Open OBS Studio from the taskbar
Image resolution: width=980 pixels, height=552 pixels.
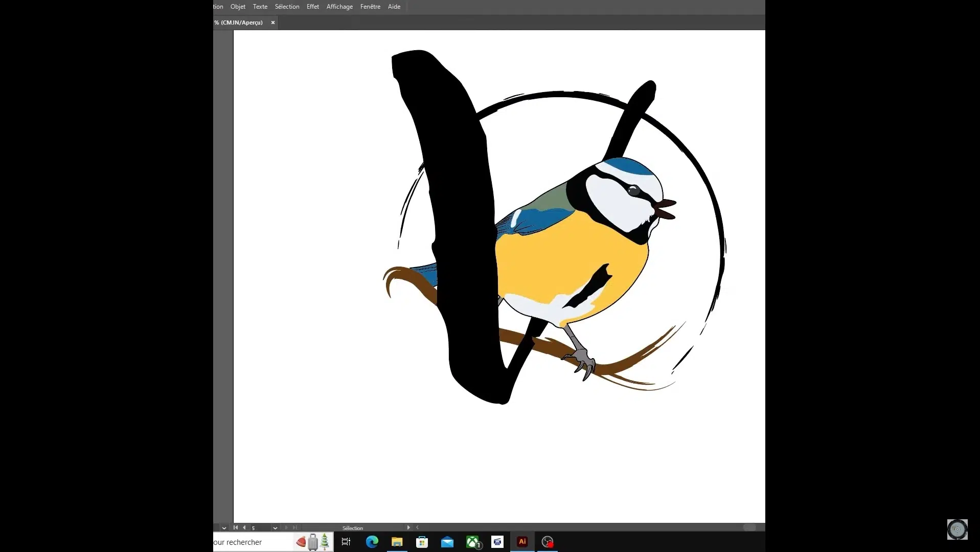click(548, 542)
